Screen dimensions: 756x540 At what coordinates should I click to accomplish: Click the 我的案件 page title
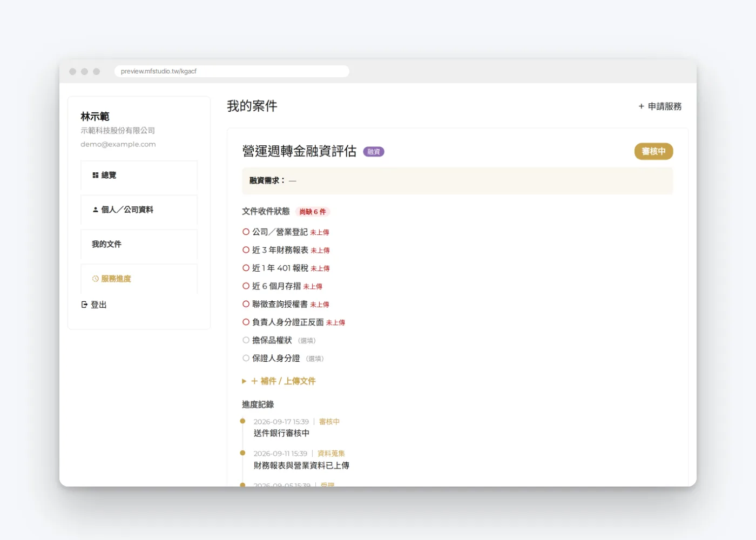(252, 106)
